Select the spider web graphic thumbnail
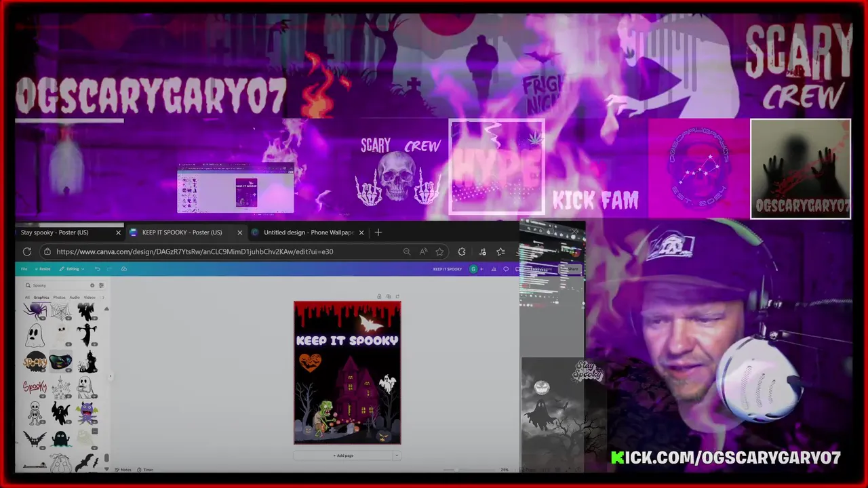Image resolution: width=868 pixels, height=488 pixels. click(x=60, y=312)
